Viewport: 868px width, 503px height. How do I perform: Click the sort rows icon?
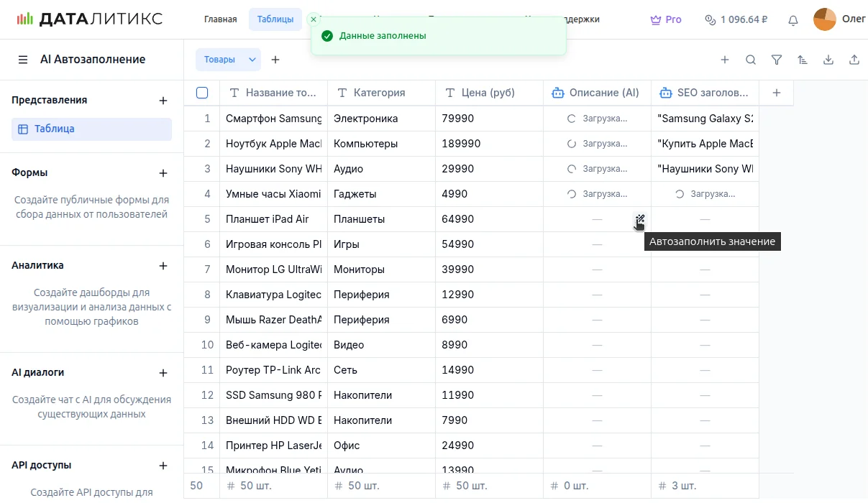click(802, 60)
